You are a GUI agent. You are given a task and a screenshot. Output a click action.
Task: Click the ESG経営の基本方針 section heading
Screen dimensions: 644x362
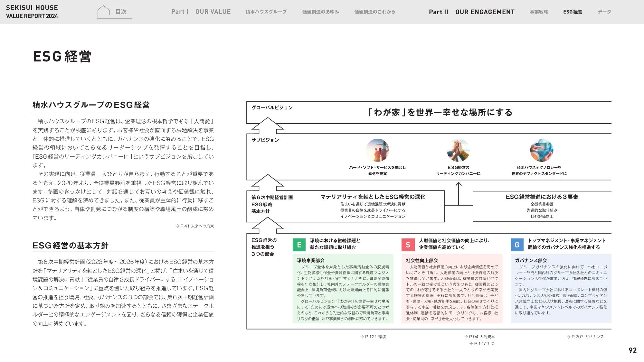[71, 246]
